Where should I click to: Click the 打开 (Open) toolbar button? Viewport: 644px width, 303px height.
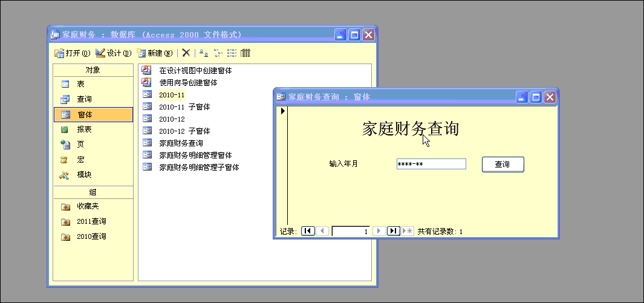(x=73, y=53)
